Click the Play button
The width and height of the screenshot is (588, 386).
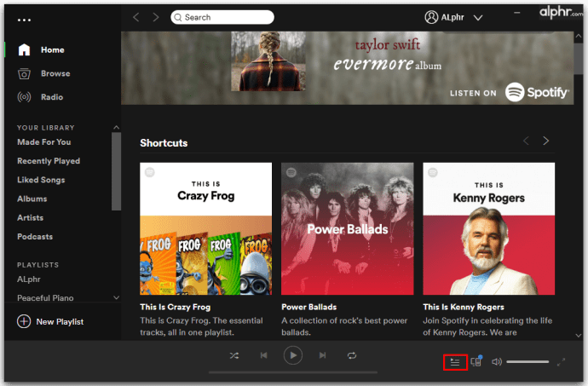pos(293,355)
